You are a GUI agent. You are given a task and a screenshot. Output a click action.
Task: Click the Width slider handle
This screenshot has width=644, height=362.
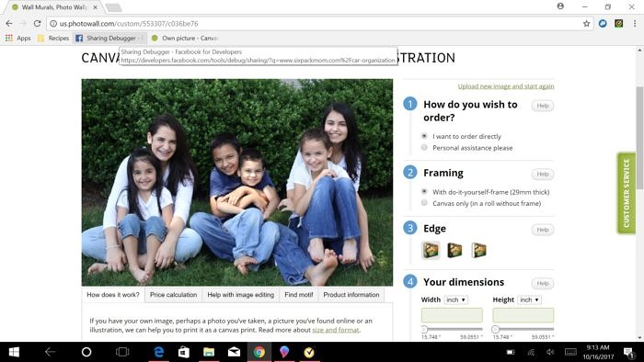pyautogui.click(x=424, y=329)
